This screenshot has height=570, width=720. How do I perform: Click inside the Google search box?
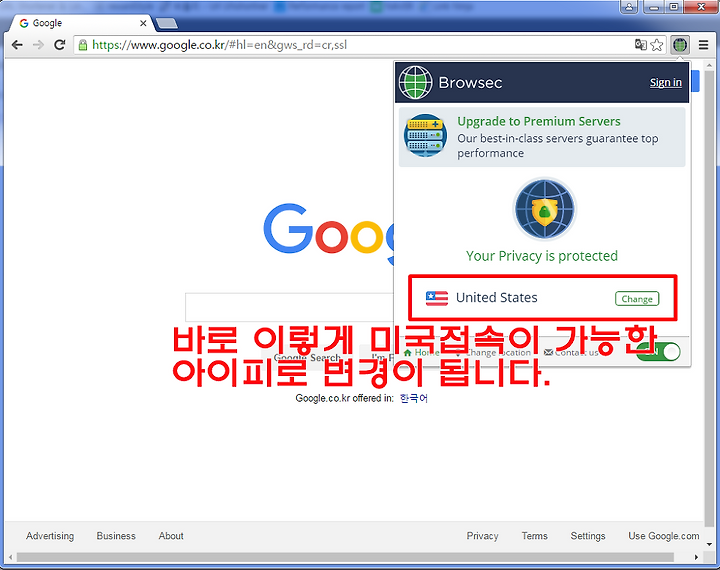tap(289, 307)
